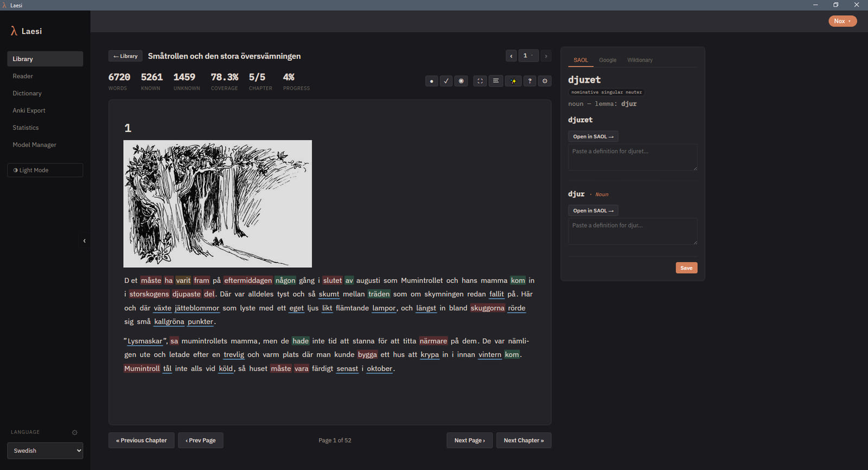Click the "Page 1 of 52" indicator

point(335,441)
